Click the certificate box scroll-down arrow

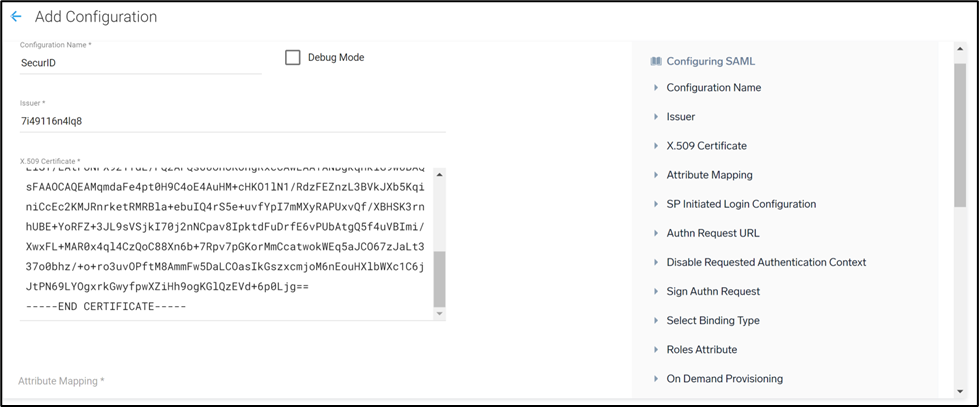[x=439, y=314]
